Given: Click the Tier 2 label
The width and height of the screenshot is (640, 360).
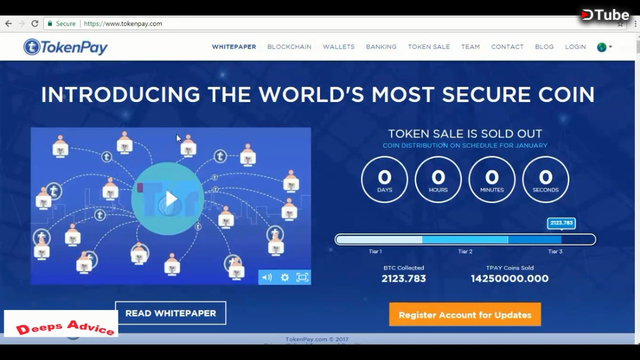Looking at the screenshot, I should [x=465, y=251].
